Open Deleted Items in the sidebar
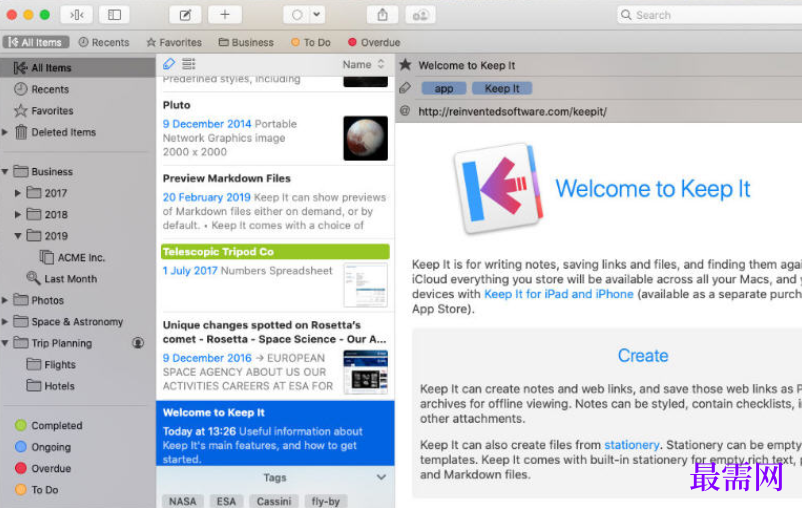The height and width of the screenshot is (508, 802). (x=63, y=132)
